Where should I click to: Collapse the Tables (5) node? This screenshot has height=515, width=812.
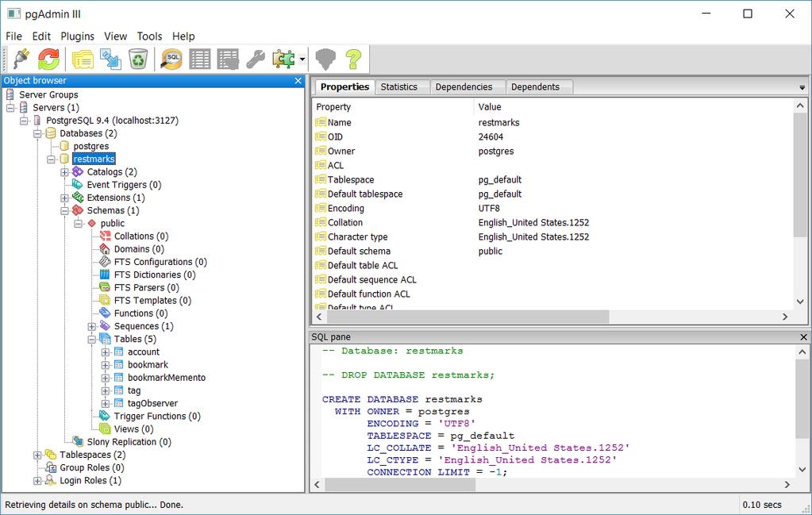[91, 340]
